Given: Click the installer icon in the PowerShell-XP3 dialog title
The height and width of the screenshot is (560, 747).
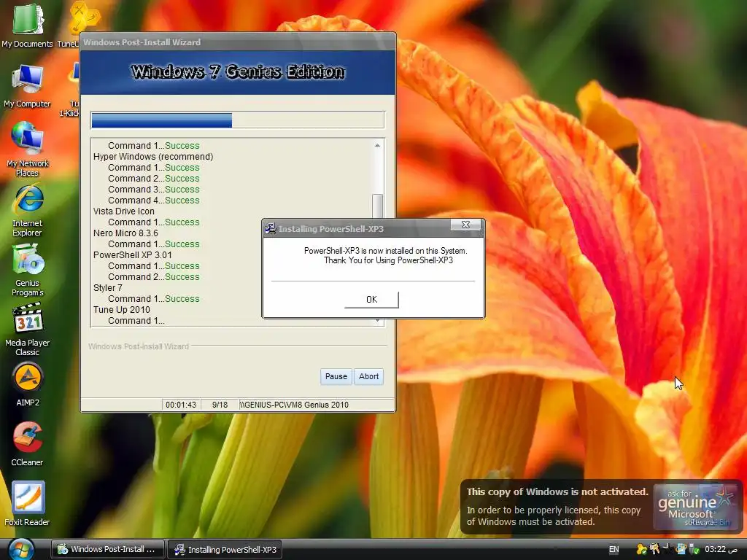Looking at the screenshot, I should (x=270, y=228).
